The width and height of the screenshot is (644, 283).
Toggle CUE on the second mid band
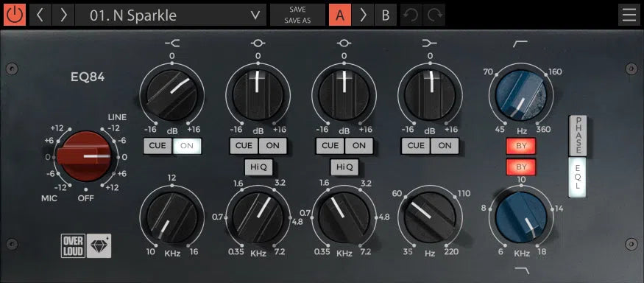(x=330, y=146)
